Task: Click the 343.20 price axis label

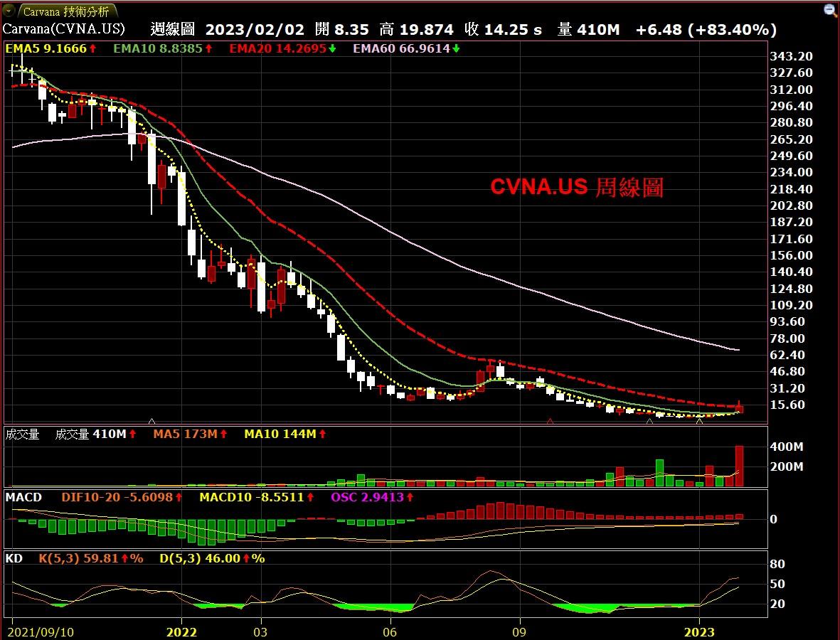Action: (x=791, y=57)
